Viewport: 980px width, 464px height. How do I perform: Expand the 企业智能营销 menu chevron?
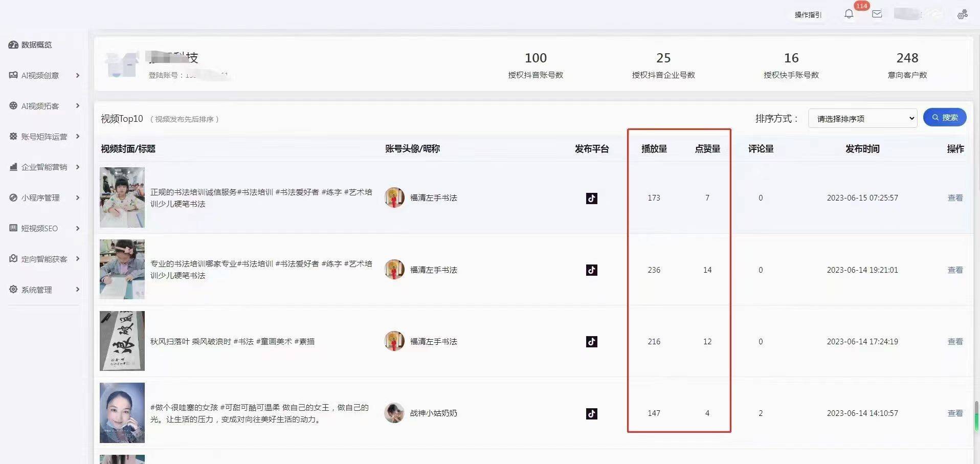78,167
